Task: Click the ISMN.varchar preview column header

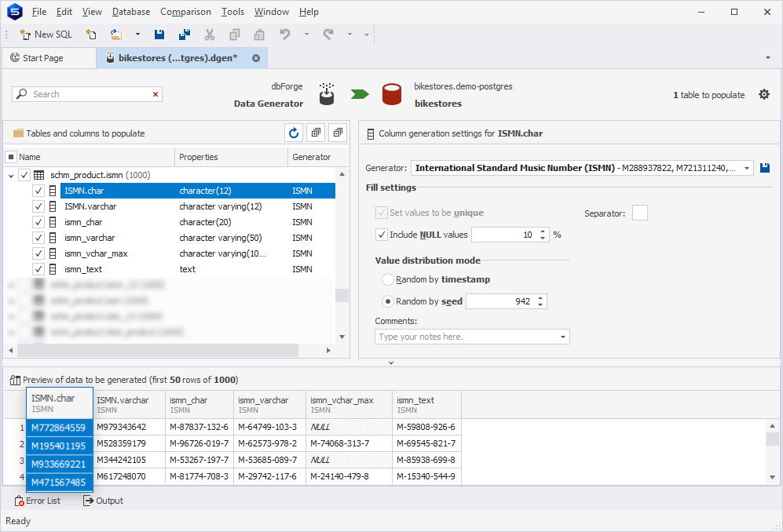Action: 129,405
